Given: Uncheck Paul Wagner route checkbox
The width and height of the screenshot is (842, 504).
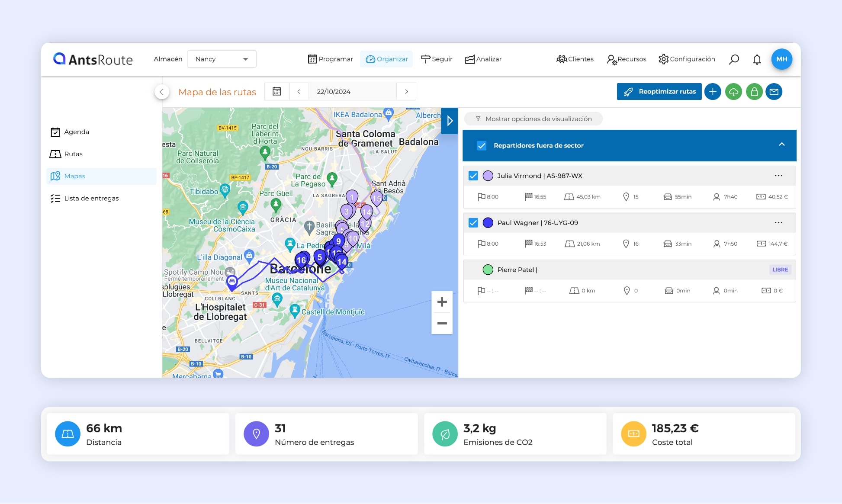Looking at the screenshot, I should pyautogui.click(x=473, y=223).
